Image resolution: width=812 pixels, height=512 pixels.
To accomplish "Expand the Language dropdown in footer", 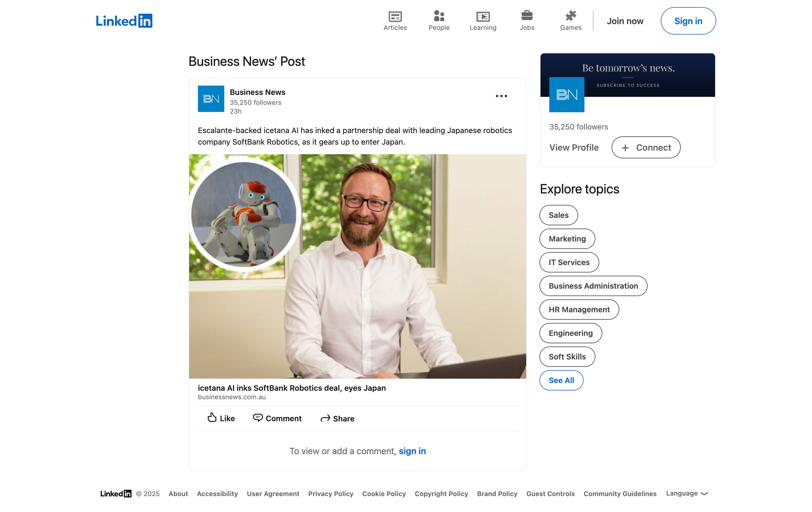I will (x=687, y=493).
